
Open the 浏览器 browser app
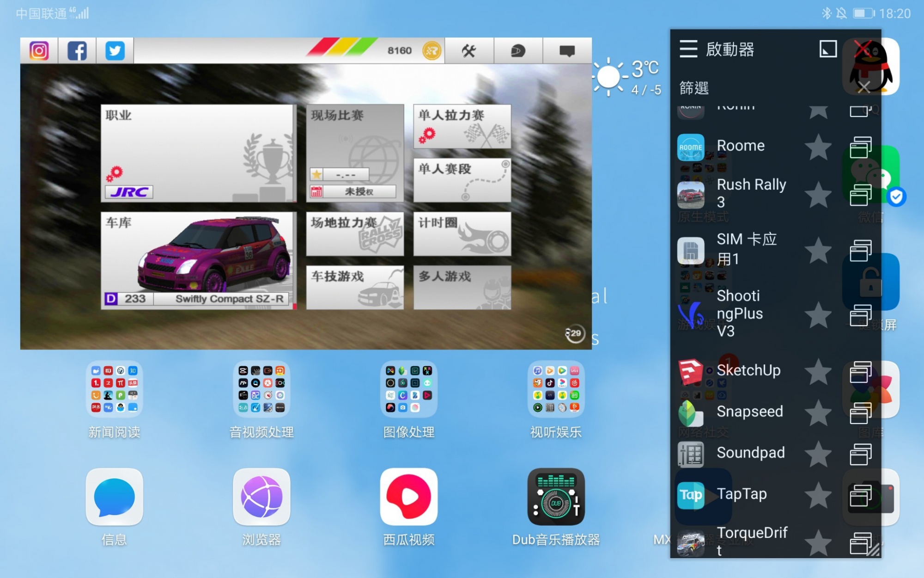pos(261,497)
